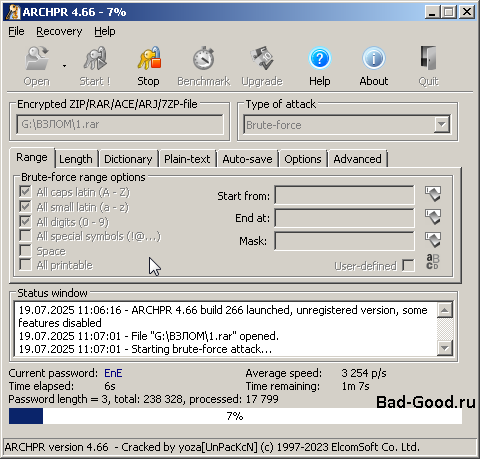
Task: Expand the arrow next to Open
Action: pyautogui.click(x=64, y=66)
